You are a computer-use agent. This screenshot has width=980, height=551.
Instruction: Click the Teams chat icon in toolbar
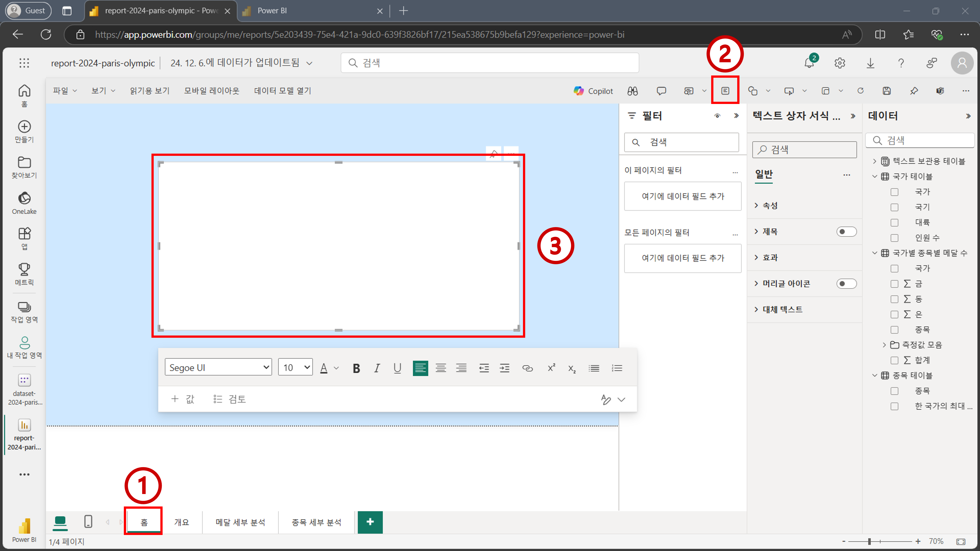point(940,91)
